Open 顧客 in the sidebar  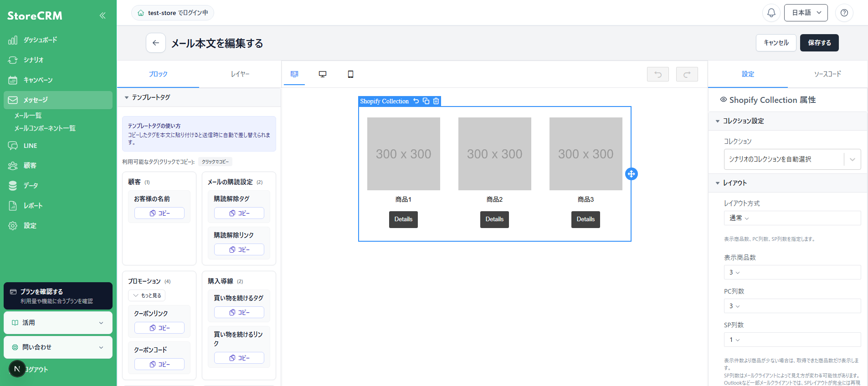click(58, 166)
